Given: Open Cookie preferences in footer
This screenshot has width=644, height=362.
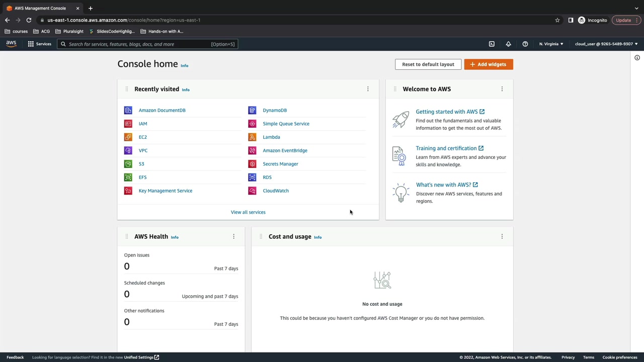Looking at the screenshot, I should 620,357.
